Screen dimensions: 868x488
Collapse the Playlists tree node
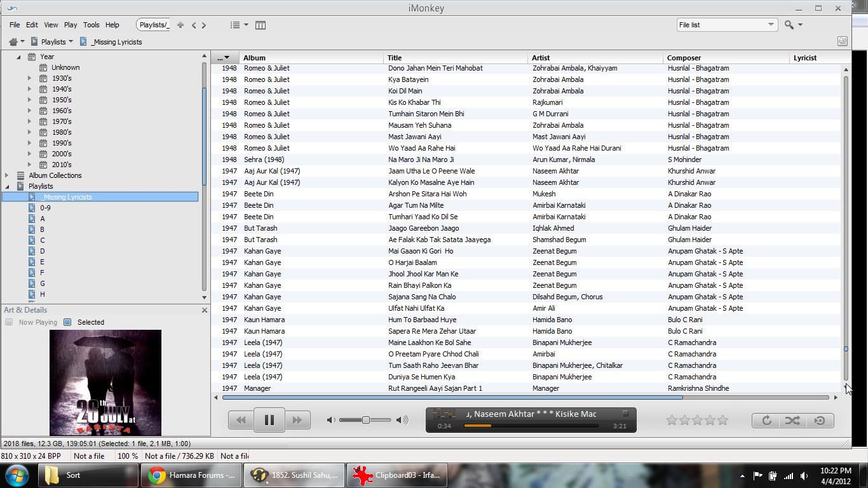7,186
